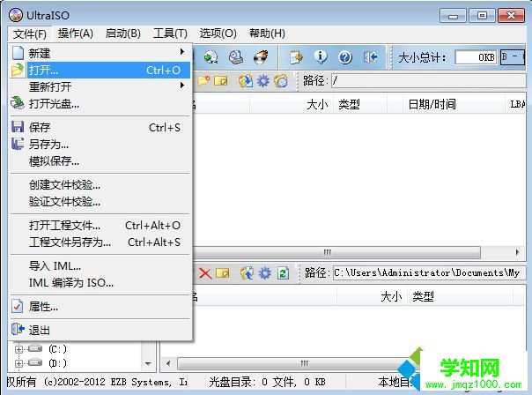Click the convert image format toolbar icon
Image resolution: width=532 pixels, height=395 pixels.
pos(211,57)
